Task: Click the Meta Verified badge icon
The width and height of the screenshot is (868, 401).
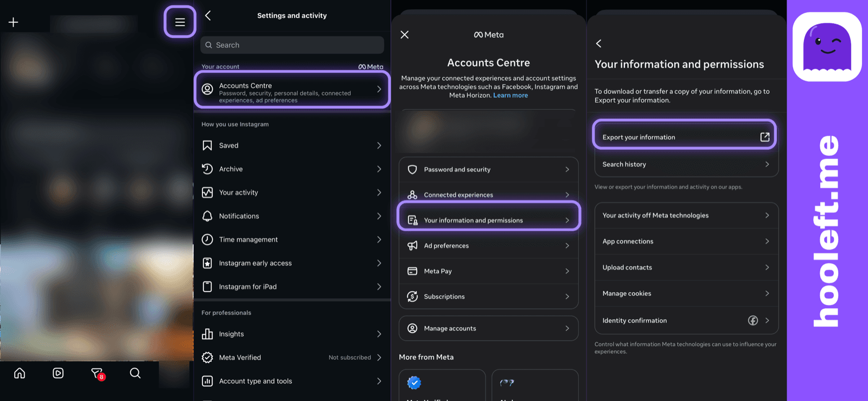Action: [x=207, y=358]
